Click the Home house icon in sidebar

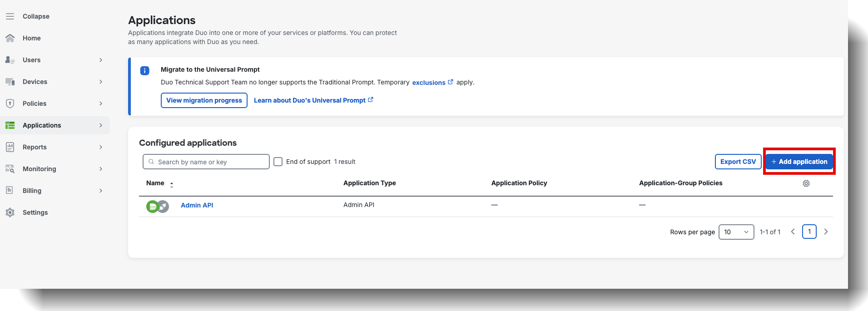[10, 38]
